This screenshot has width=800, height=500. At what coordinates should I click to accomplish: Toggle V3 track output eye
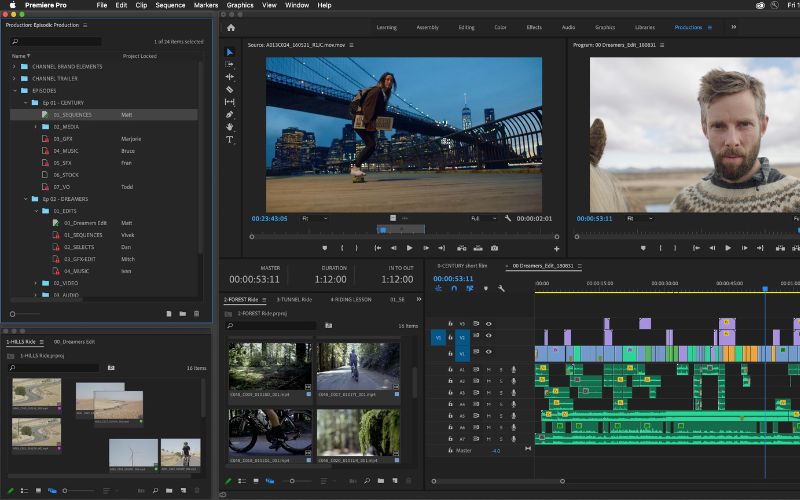pos(488,323)
